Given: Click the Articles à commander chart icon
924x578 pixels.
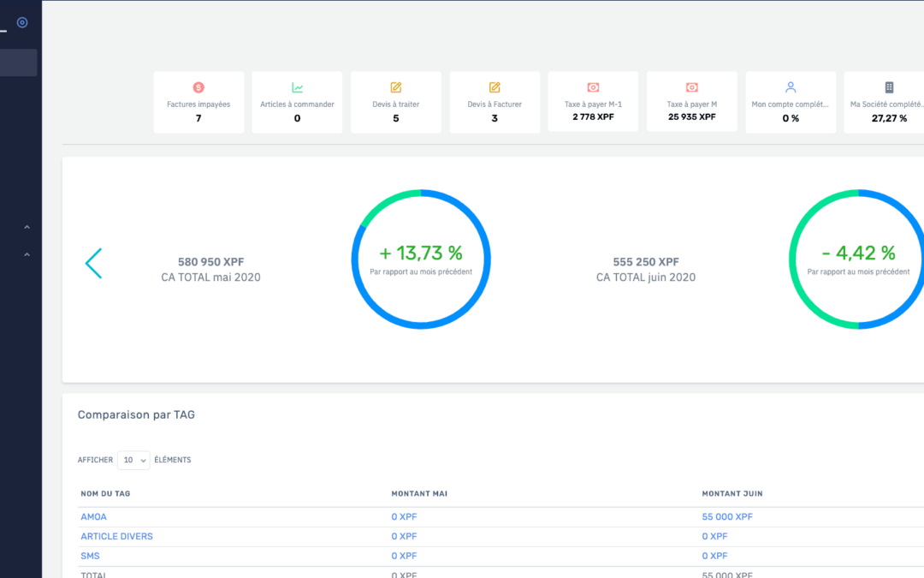Looking at the screenshot, I should click(297, 87).
